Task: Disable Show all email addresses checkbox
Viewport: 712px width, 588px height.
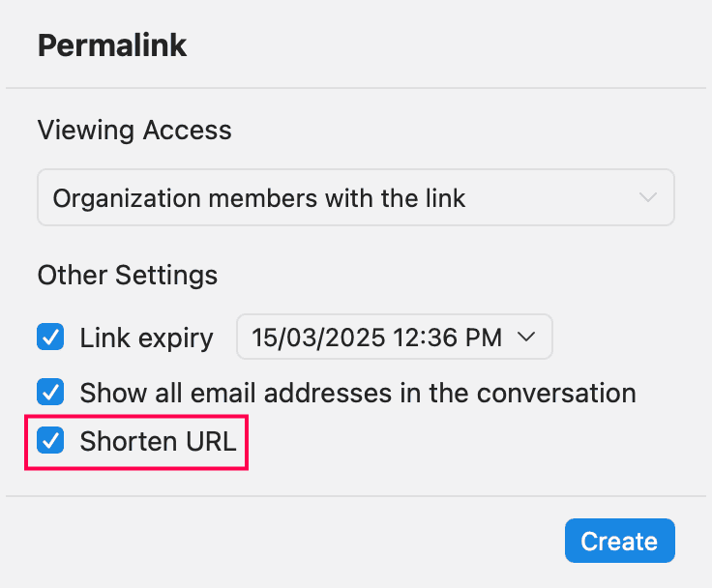Action: [x=50, y=393]
